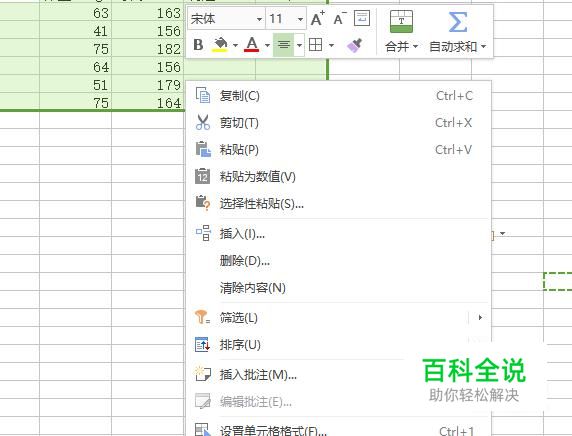Select the format painter brush

click(x=354, y=45)
